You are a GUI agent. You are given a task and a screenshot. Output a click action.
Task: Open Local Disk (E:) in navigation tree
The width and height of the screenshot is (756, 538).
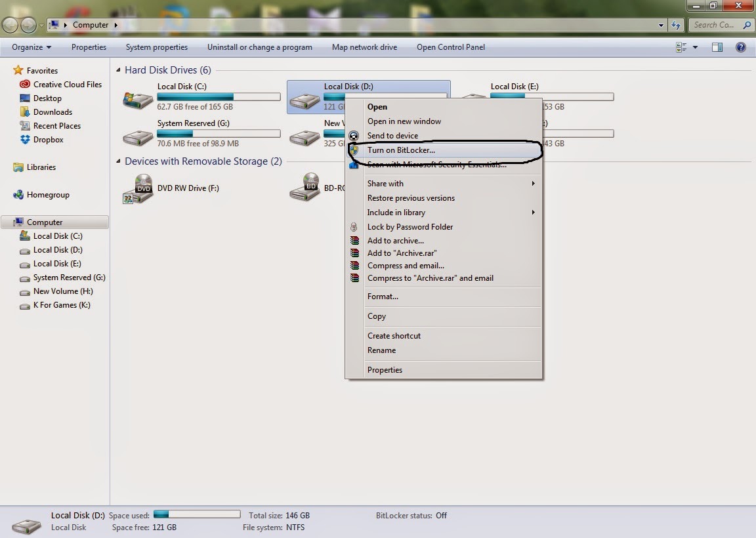click(50, 264)
